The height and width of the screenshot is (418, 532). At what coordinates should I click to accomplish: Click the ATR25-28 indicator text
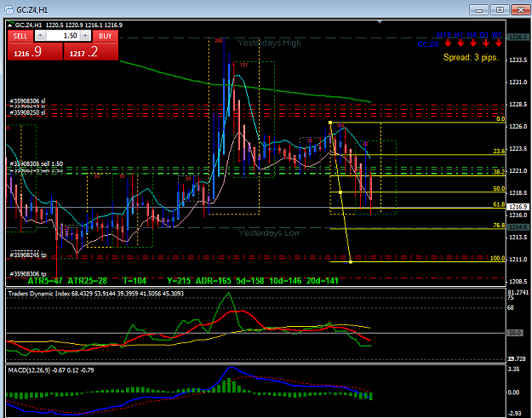pyautogui.click(x=87, y=281)
